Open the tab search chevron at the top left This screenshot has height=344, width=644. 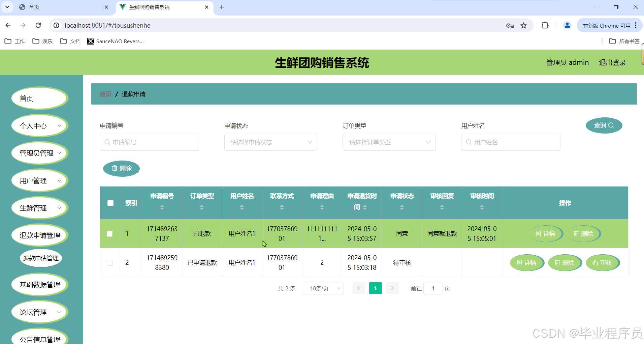point(7,7)
